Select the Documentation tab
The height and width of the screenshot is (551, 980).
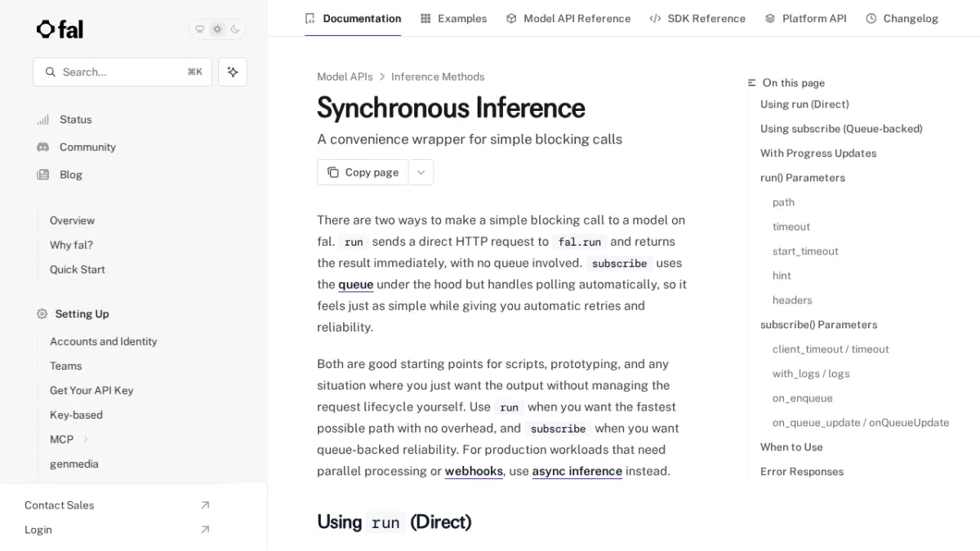[x=353, y=18]
